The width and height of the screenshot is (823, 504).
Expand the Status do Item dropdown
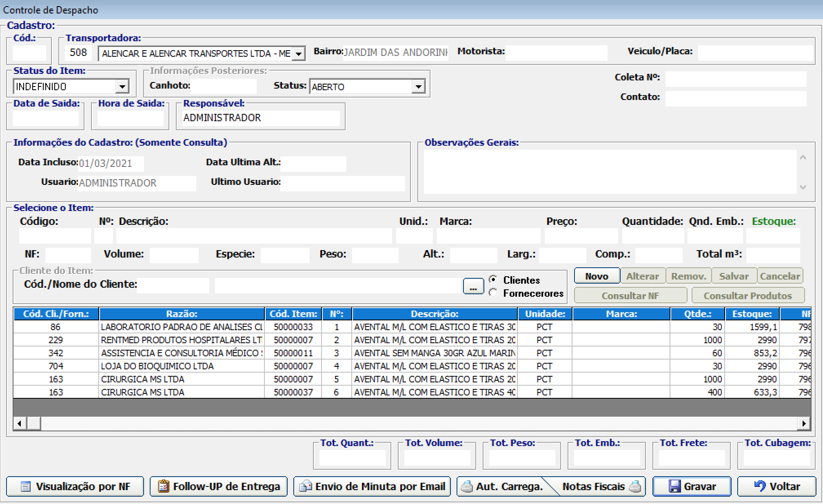pos(122,87)
